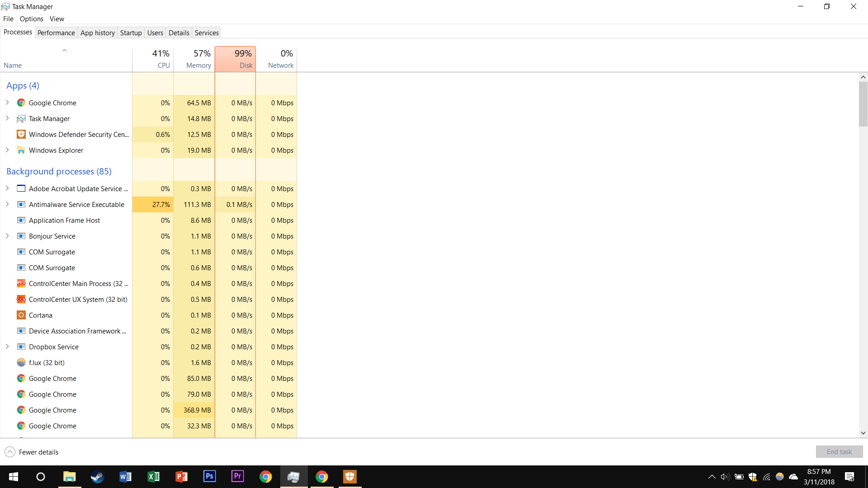Viewport: 868px width, 488px height.
Task: Open Photoshop from the taskbar
Action: pyautogui.click(x=210, y=477)
